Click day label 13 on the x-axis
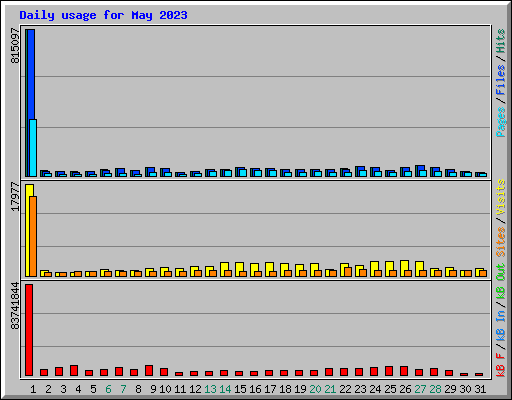The width and height of the screenshot is (512, 400). point(210,389)
